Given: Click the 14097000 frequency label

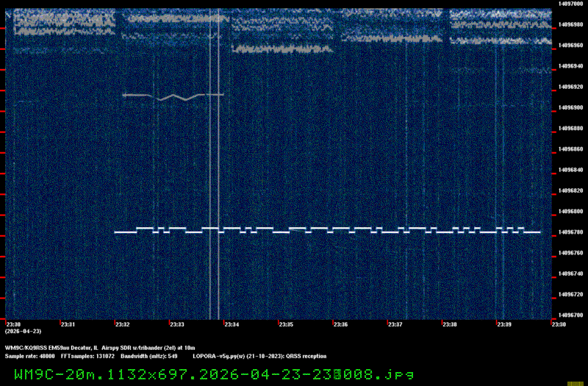Looking at the screenshot, I should coord(571,4).
